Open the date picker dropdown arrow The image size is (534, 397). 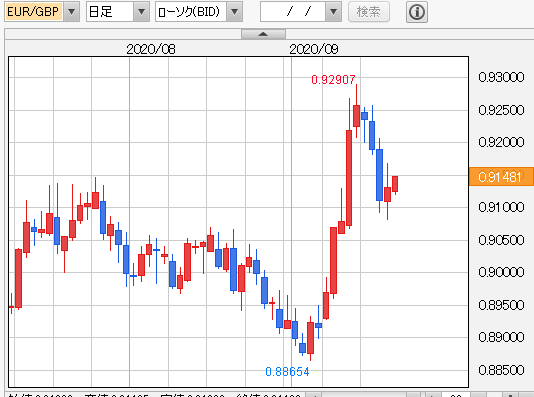(x=333, y=12)
